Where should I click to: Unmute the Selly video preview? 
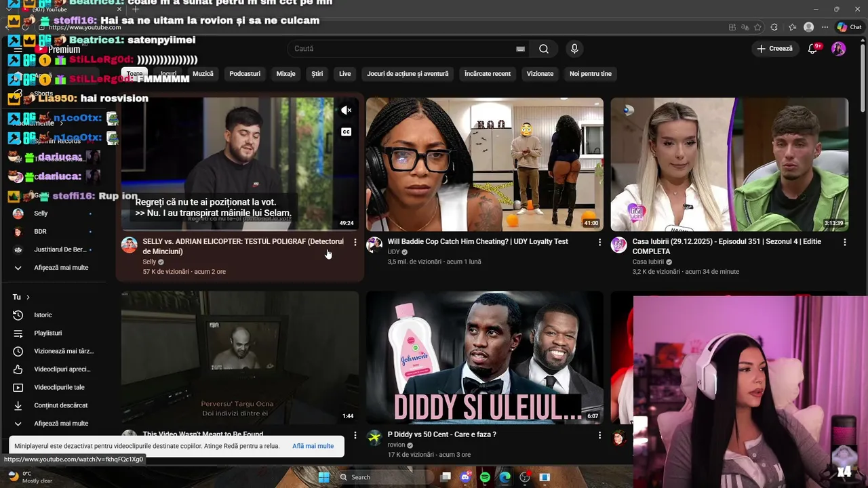click(346, 110)
